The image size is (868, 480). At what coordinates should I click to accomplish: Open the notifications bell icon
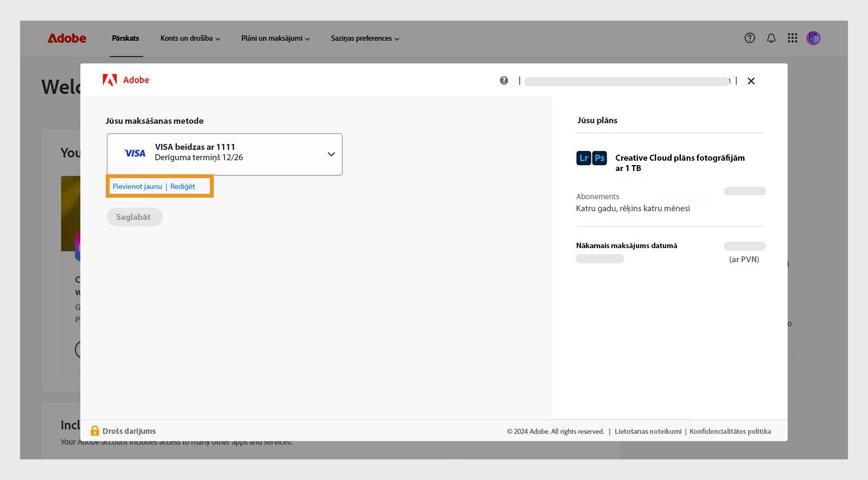(x=771, y=38)
